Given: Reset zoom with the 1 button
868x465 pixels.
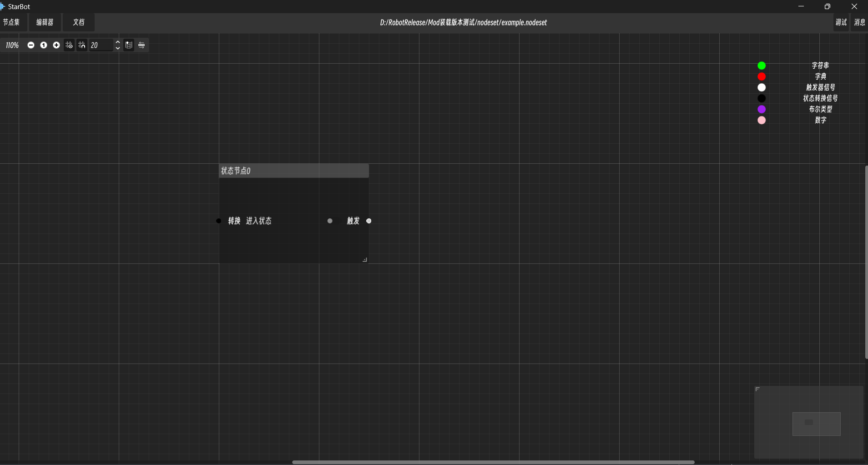Looking at the screenshot, I should click(x=44, y=45).
